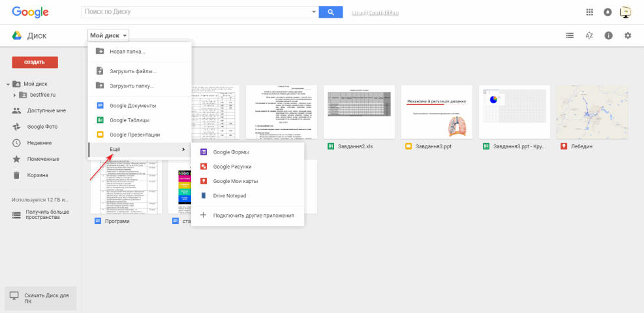Click Получить больше пространства link

(47, 214)
